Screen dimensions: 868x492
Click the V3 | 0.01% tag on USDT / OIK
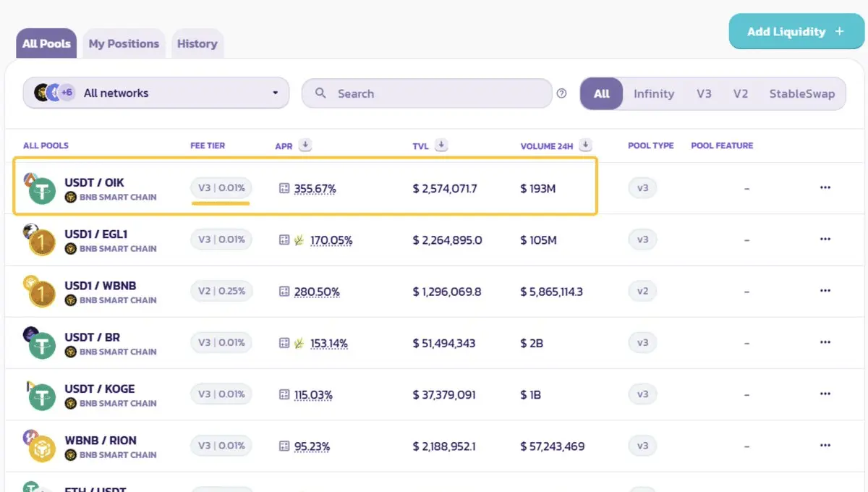221,188
